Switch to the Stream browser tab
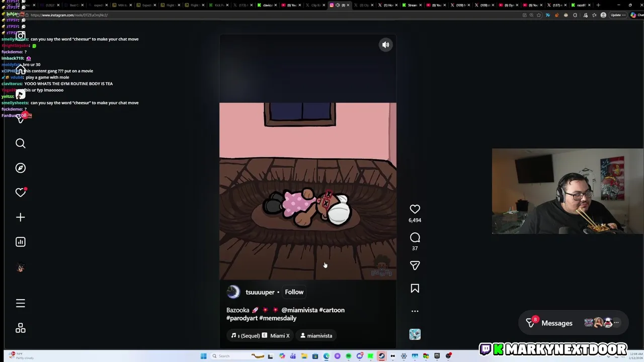The image size is (644, 362). (x=413, y=5)
